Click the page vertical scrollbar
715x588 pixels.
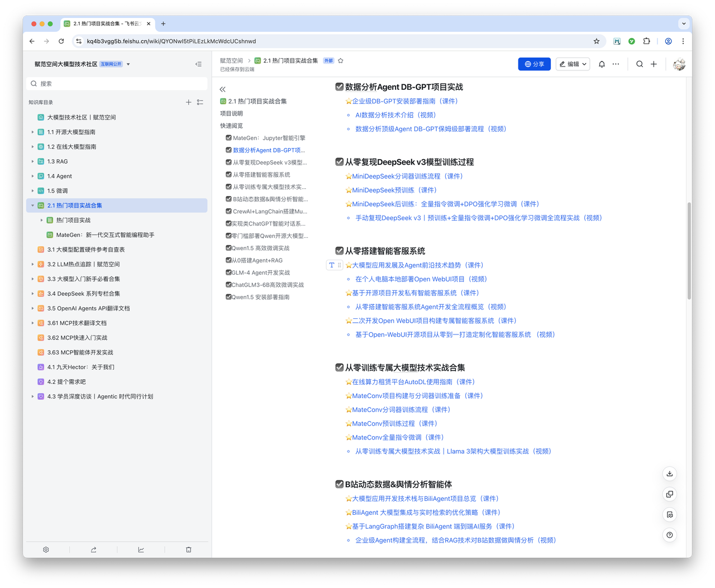pyautogui.click(x=689, y=251)
